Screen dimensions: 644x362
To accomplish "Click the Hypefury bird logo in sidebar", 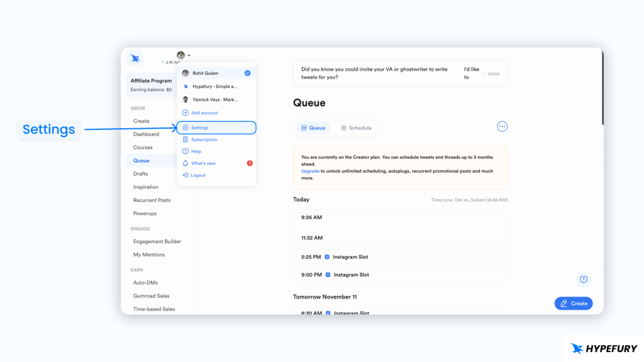I will click(135, 58).
